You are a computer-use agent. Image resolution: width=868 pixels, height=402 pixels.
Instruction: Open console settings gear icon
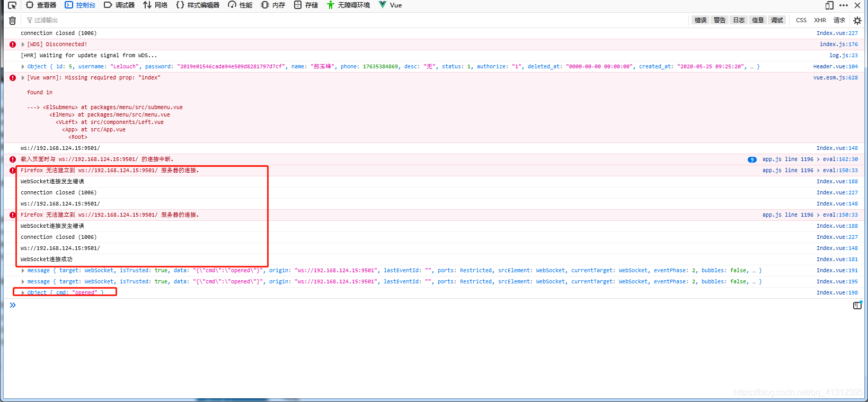point(857,21)
